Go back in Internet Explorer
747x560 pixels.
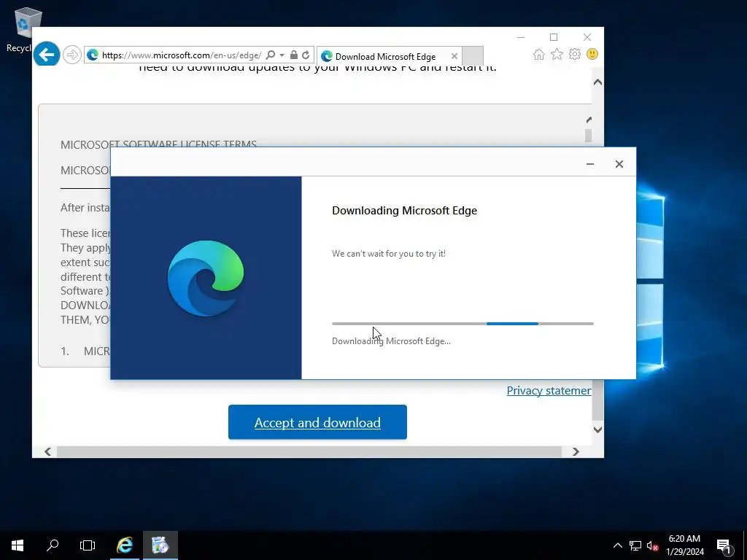pos(47,55)
